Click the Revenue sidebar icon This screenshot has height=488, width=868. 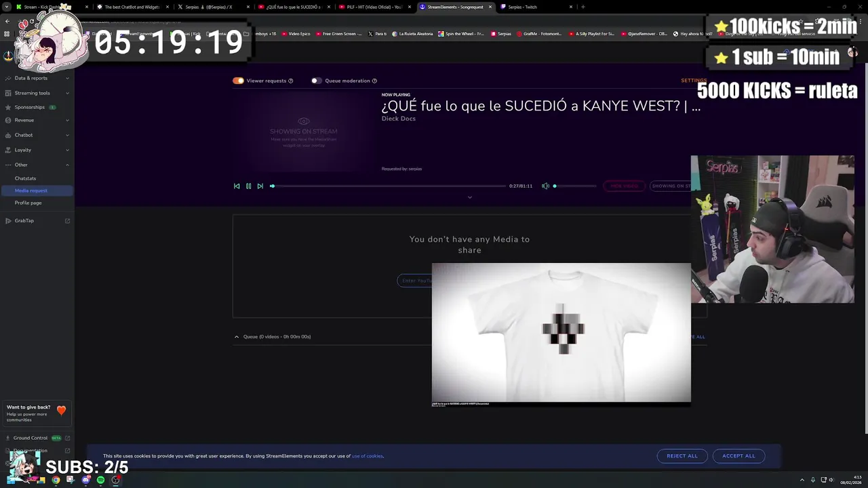coord(9,120)
